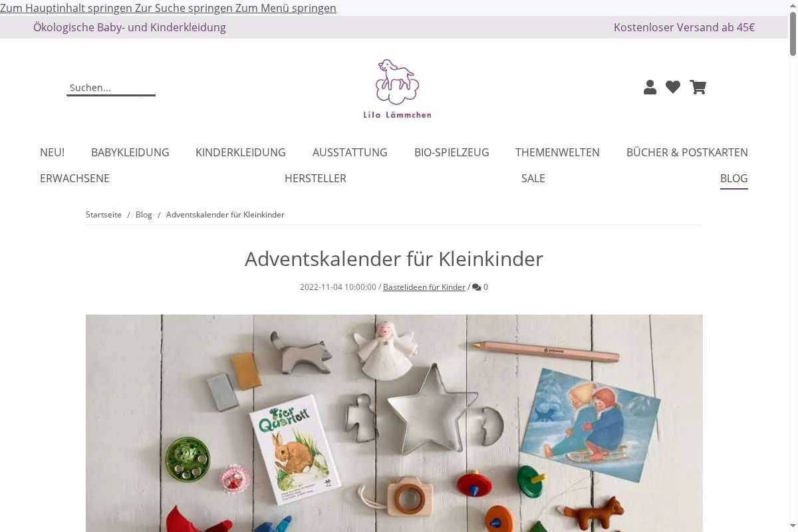Open the wishlist heart icon

673,87
